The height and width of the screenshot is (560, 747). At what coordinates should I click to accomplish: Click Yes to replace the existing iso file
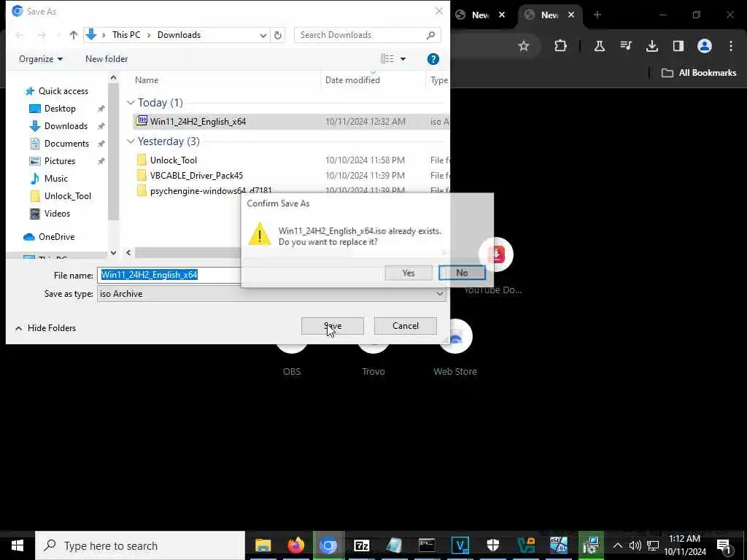click(409, 273)
